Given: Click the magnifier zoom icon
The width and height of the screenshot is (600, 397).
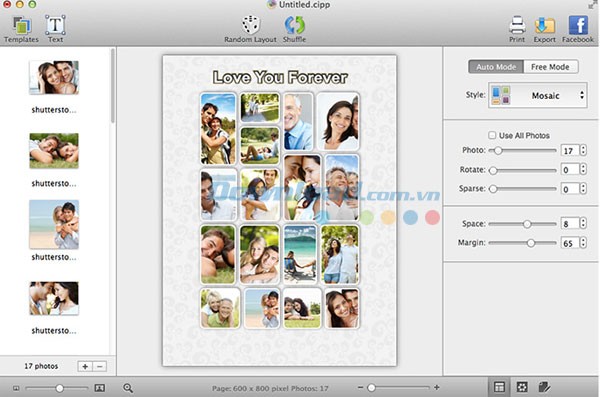Looking at the screenshot, I should pos(128,388).
